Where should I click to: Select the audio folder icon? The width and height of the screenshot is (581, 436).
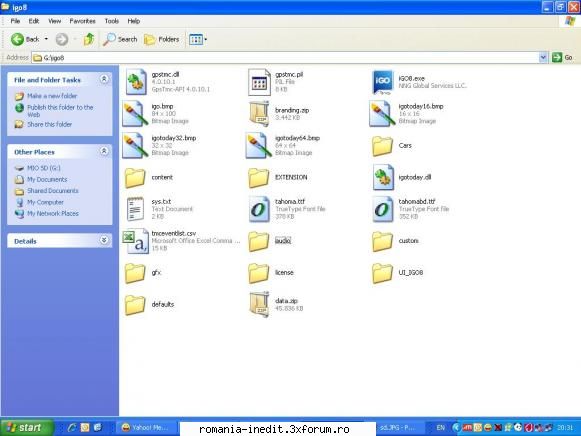258,241
